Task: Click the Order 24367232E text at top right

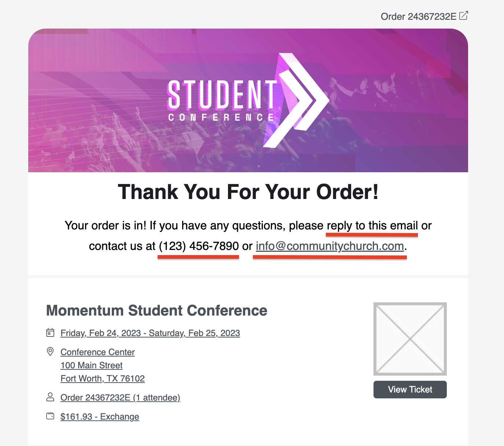Action: [419, 16]
